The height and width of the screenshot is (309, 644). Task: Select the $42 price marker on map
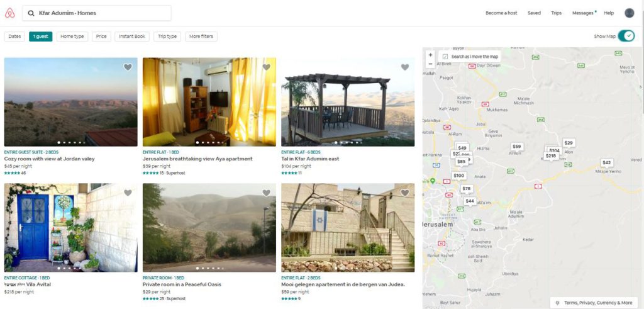[x=606, y=162]
